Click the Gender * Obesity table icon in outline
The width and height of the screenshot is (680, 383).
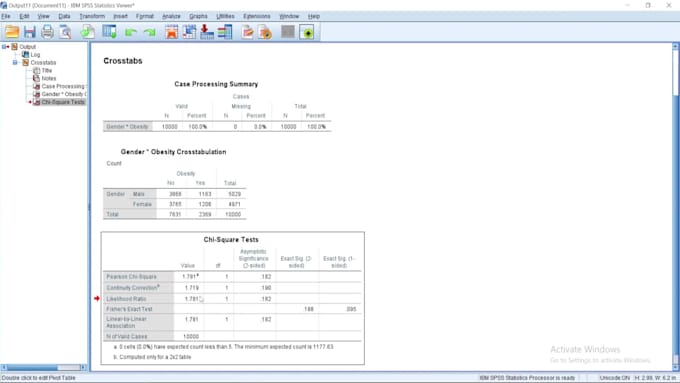36,94
